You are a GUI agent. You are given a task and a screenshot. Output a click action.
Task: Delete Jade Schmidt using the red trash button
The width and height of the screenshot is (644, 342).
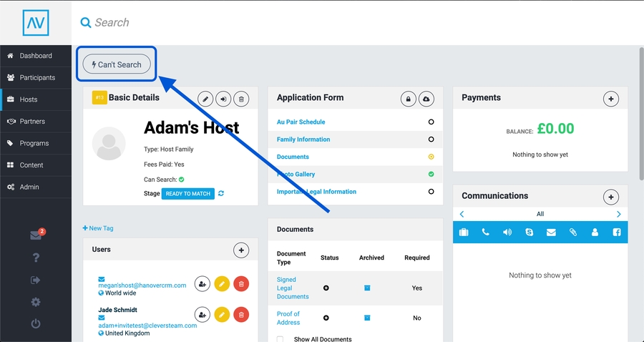click(242, 314)
